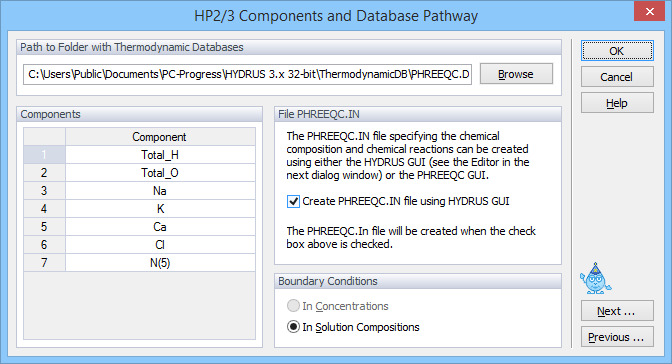Click the thermodynamic database path field
Viewport: 672px width, 364px height.
pyautogui.click(x=248, y=74)
